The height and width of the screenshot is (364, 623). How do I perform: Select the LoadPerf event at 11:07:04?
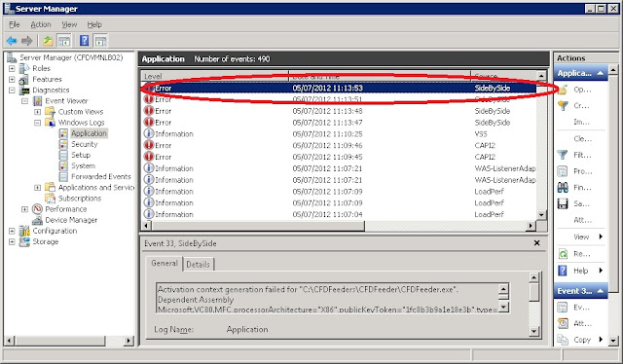click(x=339, y=214)
